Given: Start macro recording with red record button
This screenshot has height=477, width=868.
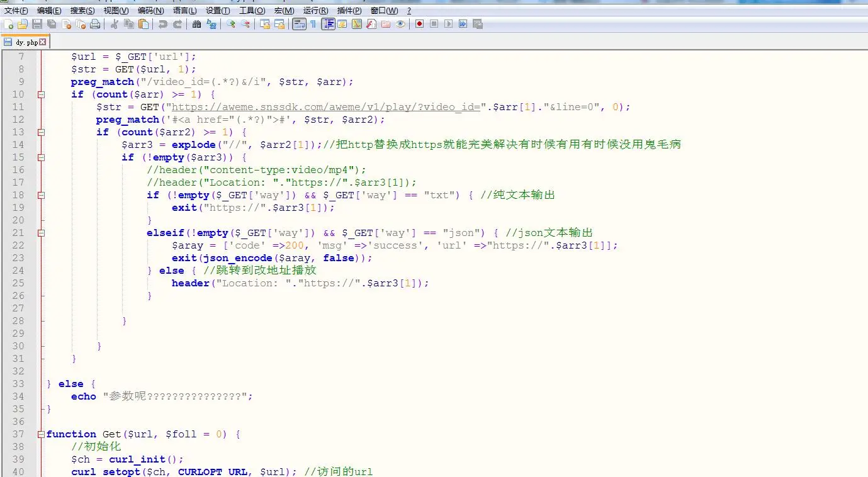Looking at the screenshot, I should pyautogui.click(x=419, y=25).
